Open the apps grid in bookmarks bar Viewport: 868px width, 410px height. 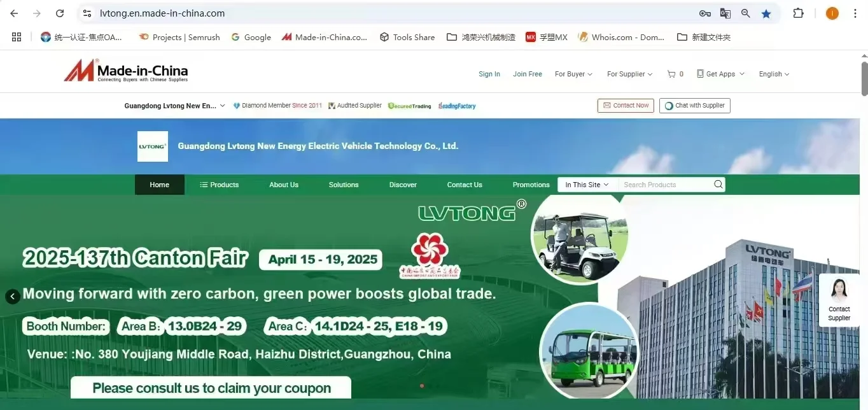coord(17,37)
